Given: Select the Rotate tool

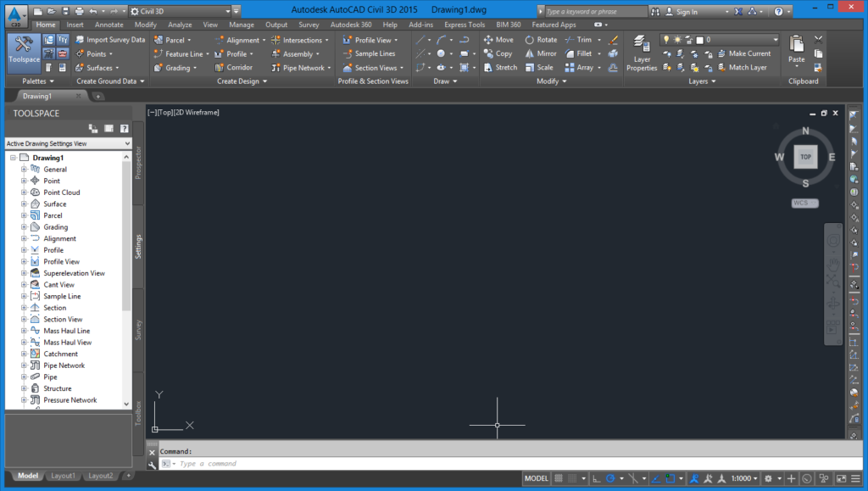Looking at the screenshot, I should (x=542, y=40).
